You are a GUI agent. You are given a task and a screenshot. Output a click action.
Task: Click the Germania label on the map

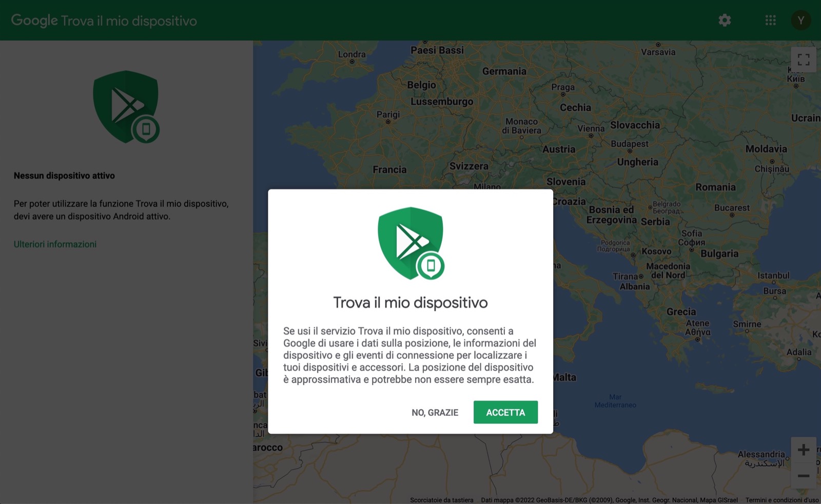pos(504,71)
